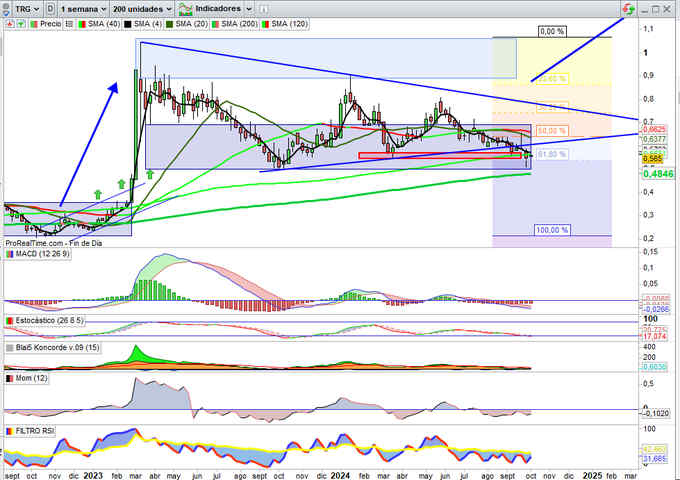Select the 100,00 % Fibonacci label
This screenshot has width=680, height=480.
pyautogui.click(x=552, y=230)
